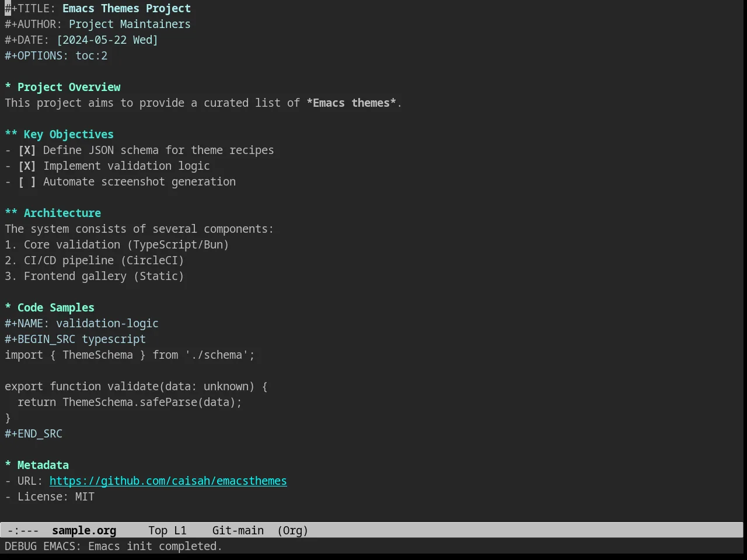The width and height of the screenshot is (747, 560).
Task: Click the block name 'validation-logic'
Action: (107, 324)
